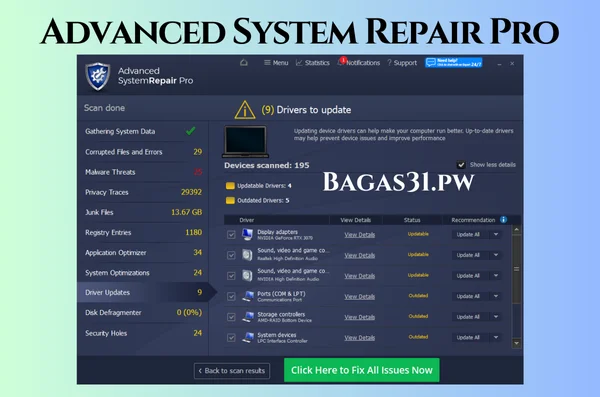Open the Menu item

276,63
